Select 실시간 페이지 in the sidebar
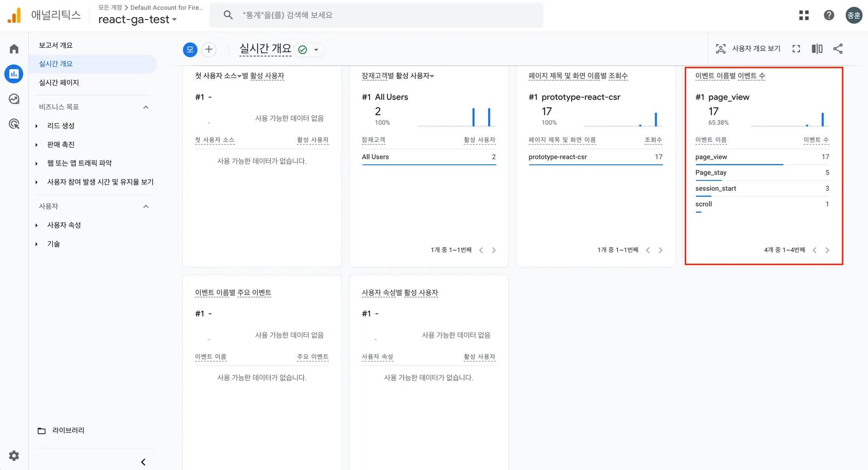The image size is (868, 470). pos(59,83)
